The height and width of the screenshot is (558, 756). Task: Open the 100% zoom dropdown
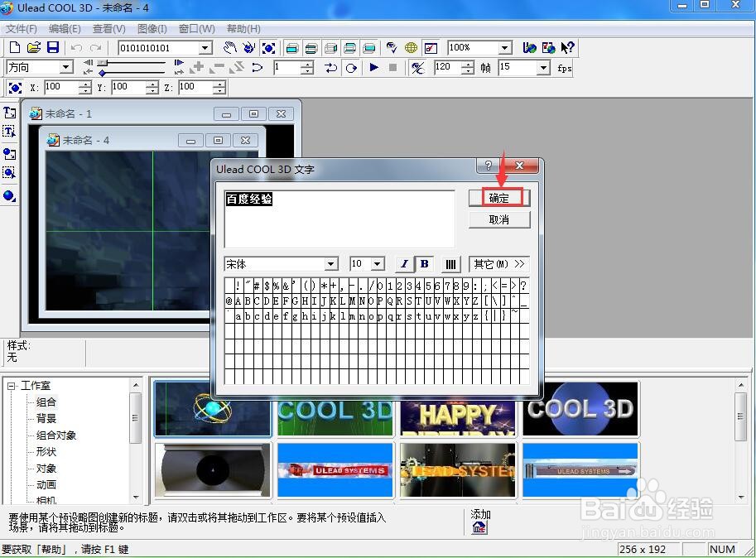coord(505,48)
